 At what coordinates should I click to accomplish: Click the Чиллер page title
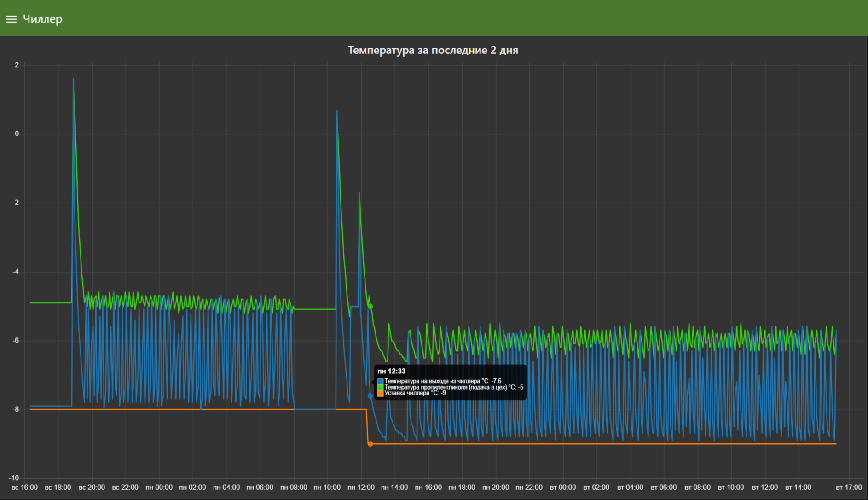click(x=42, y=19)
